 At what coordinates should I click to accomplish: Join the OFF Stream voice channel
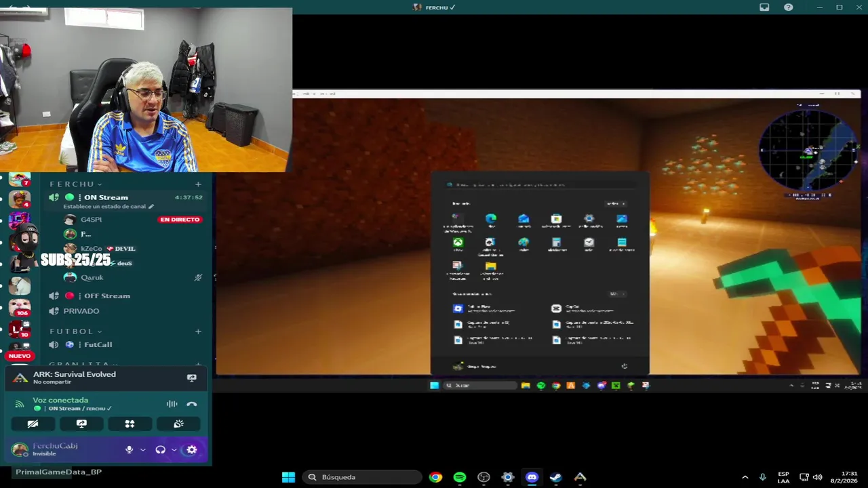[x=125, y=296]
